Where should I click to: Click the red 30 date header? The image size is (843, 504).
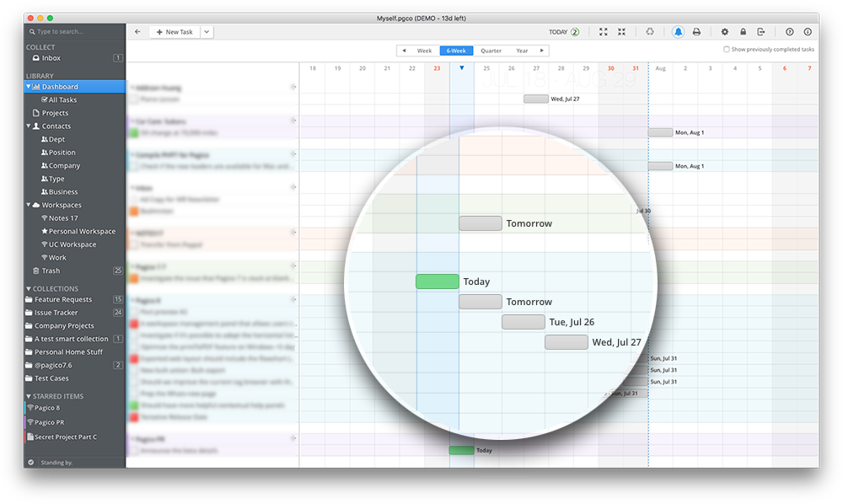(610, 68)
